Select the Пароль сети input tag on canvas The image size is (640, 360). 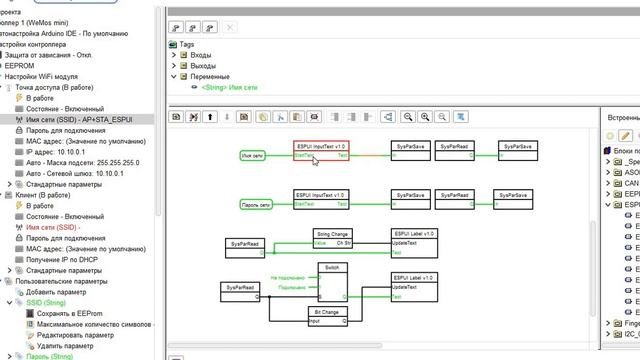256,204
